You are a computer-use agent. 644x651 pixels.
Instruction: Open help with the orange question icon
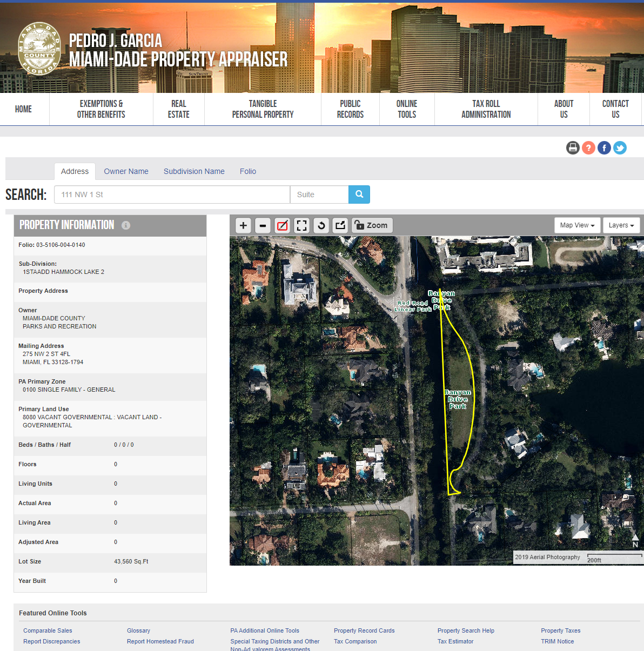(588, 147)
